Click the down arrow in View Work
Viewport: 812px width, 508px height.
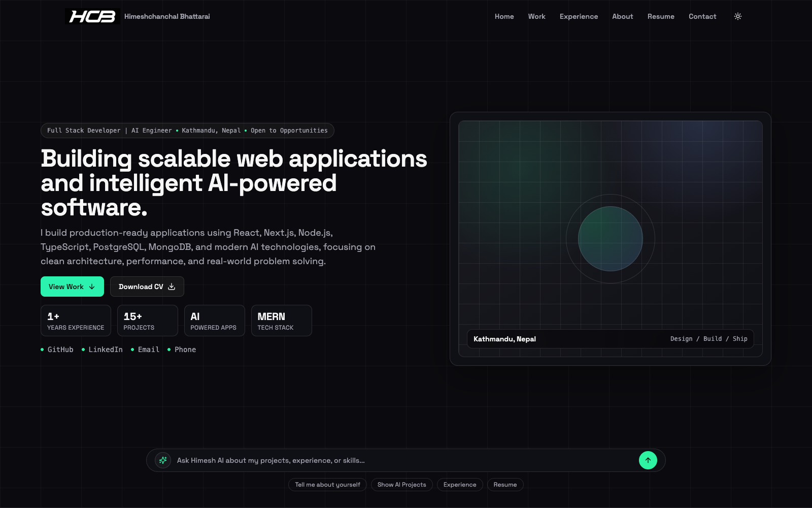[92, 287]
